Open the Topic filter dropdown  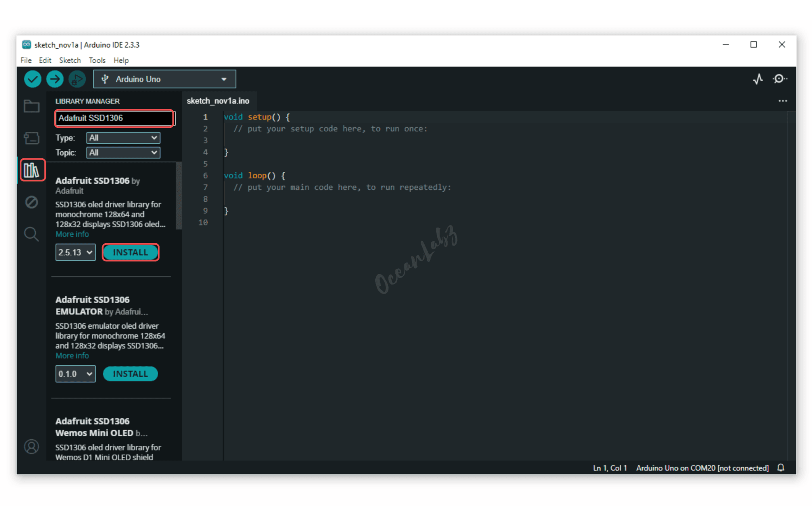[x=123, y=152]
